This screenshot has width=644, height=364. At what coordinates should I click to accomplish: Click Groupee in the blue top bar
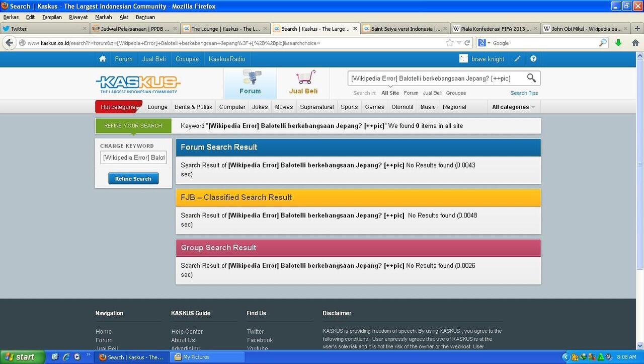coord(187,59)
